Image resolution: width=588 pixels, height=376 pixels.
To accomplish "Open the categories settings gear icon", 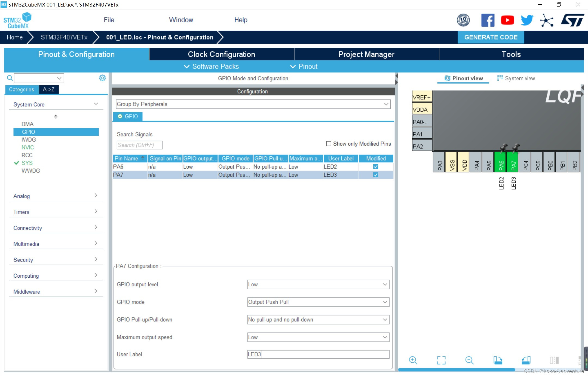I will pos(102,78).
